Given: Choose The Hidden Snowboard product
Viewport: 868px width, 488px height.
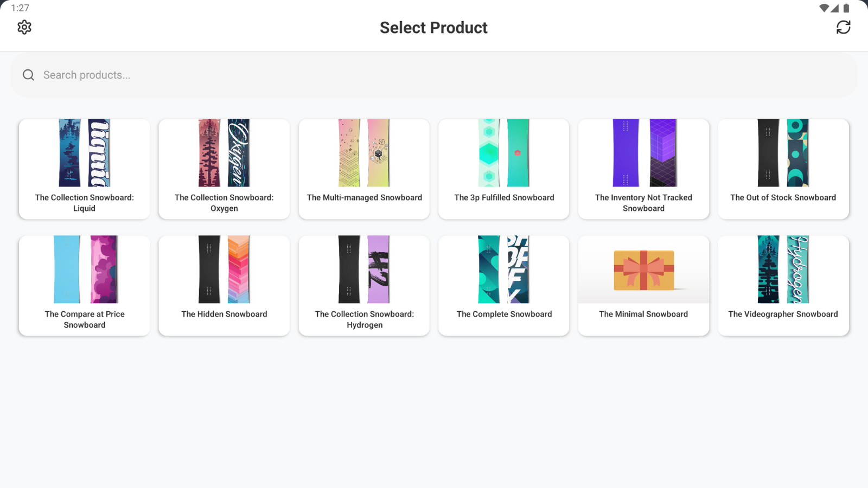Looking at the screenshot, I should [224, 286].
